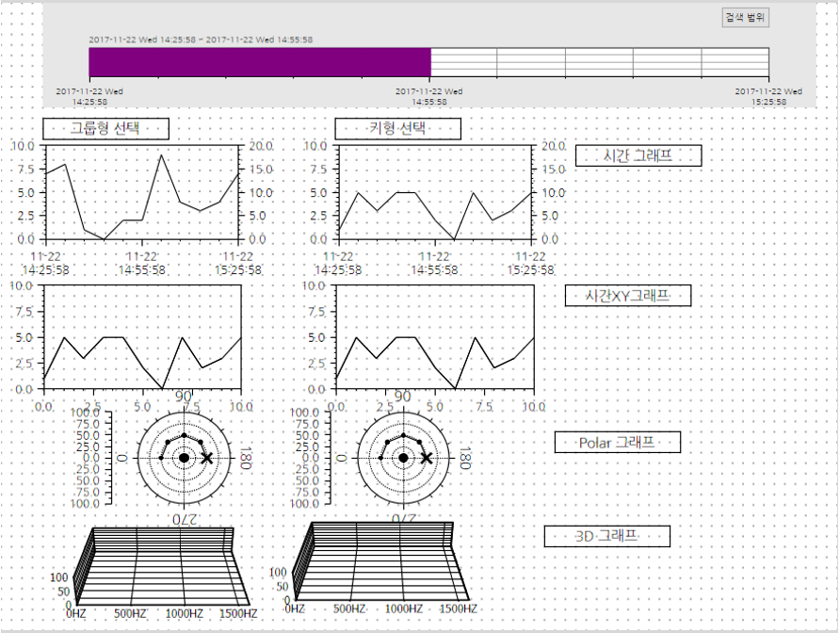The height and width of the screenshot is (633, 840).
Task: Click the 180 label on left polar chart
Action: pyautogui.click(x=246, y=459)
